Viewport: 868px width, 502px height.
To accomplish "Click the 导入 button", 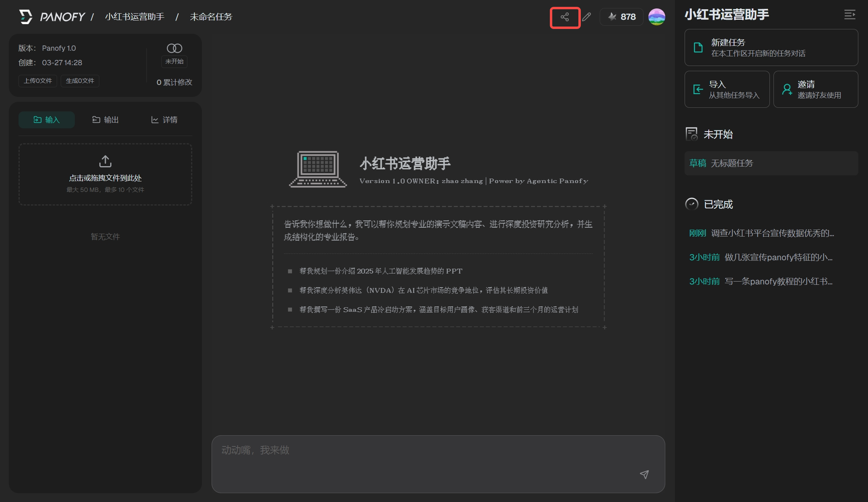I will point(727,89).
